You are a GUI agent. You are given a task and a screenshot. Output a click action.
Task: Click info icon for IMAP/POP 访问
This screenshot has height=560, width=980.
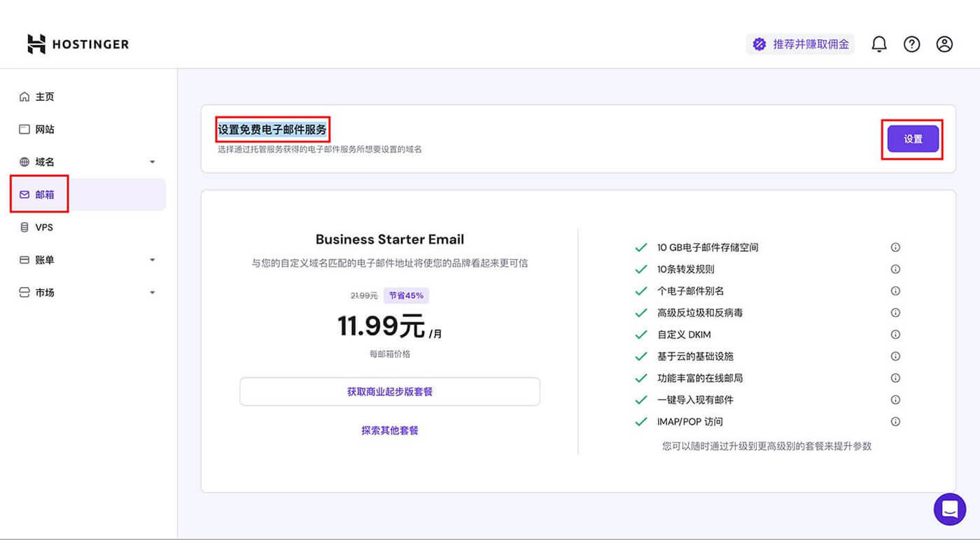895,421
